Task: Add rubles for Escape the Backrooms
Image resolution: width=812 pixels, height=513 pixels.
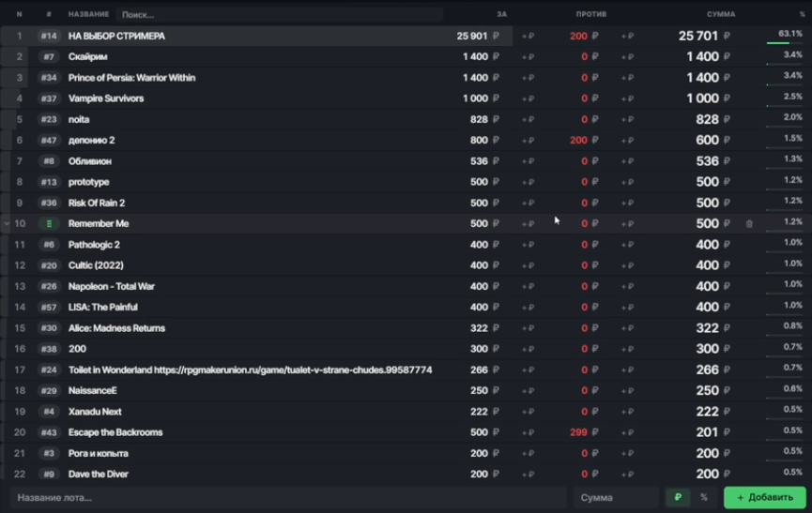Action: [x=528, y=432]
